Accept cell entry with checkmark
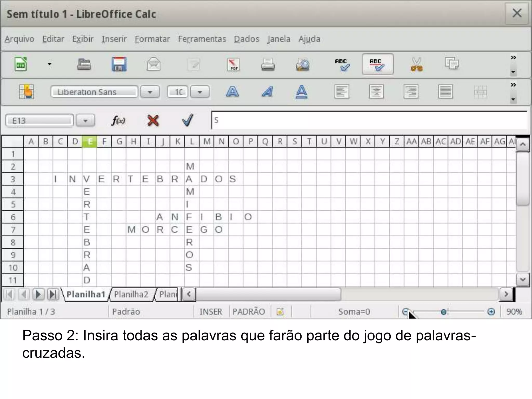The width and height of the screenshot is (532, 399). (x=187, y=120)
